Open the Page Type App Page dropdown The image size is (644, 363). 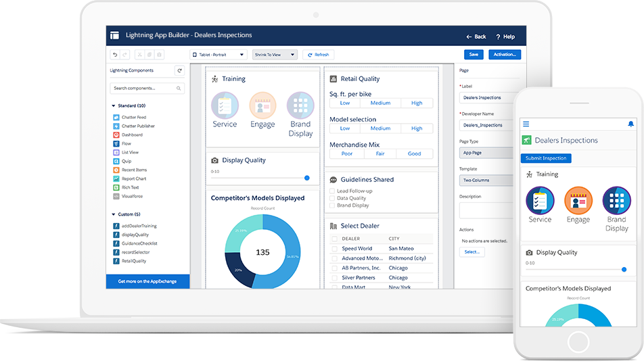(486, 153)
